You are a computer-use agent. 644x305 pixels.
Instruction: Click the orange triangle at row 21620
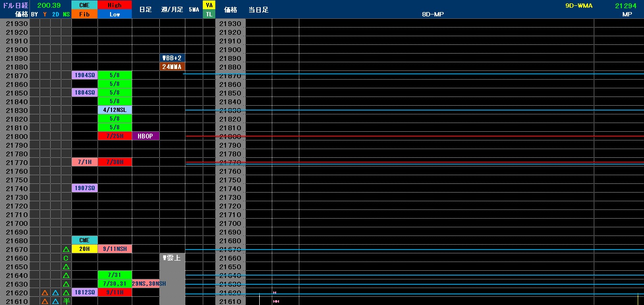click(44, 293)
